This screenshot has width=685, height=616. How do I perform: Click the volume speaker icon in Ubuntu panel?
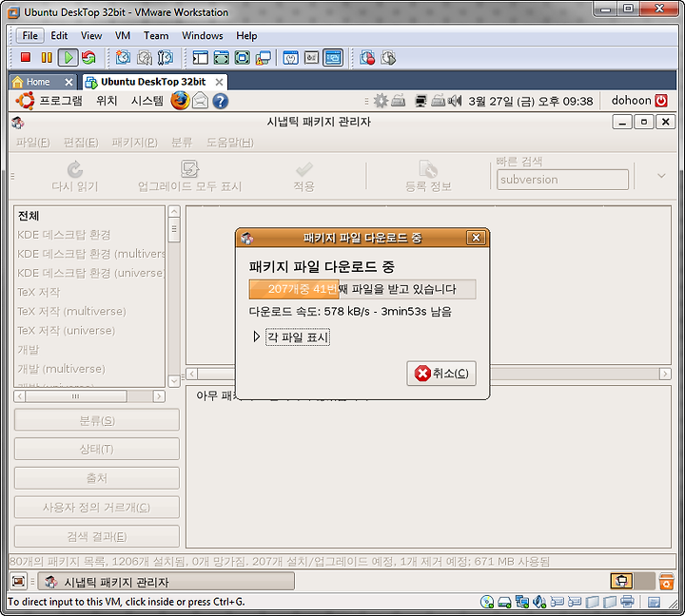click(455, 102)
